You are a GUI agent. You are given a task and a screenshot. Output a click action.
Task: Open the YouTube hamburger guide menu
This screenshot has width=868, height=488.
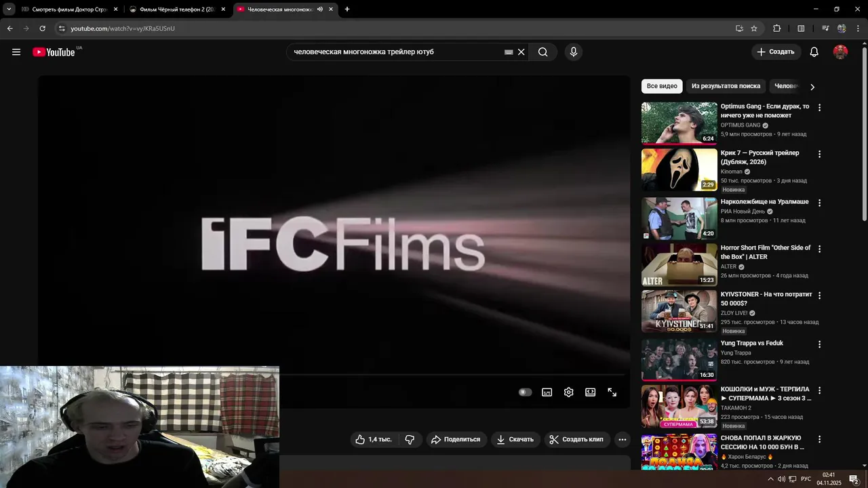click(16, 52)
